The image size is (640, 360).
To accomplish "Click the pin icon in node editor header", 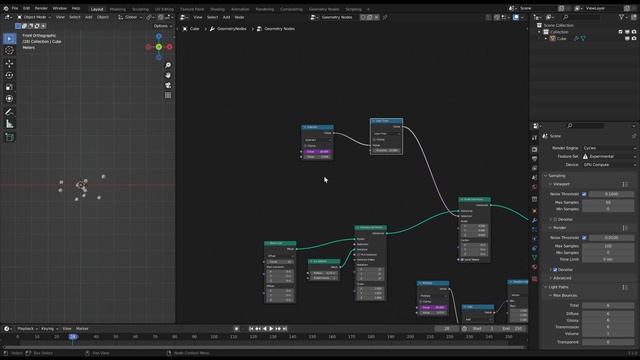I will pyautogui.click(x=384, y=17).
